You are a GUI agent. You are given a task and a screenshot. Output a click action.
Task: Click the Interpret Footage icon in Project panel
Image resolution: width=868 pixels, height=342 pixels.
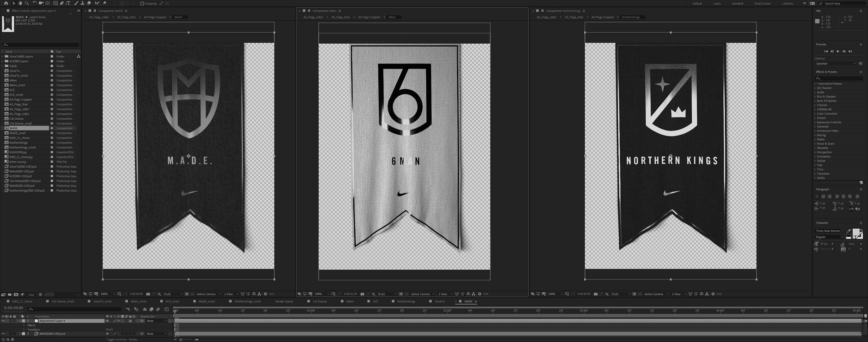[3, 295]
